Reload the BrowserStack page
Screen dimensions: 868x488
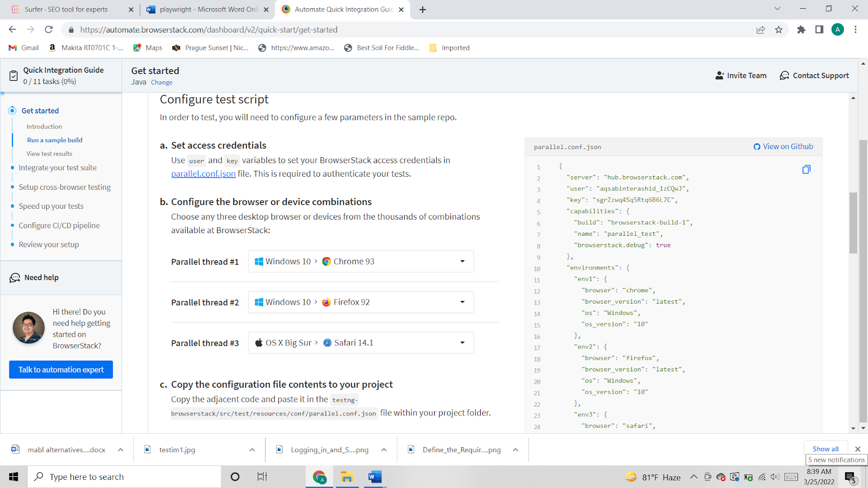(x=49, y=30)
